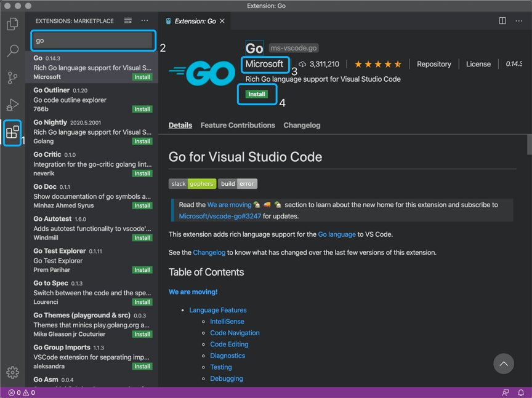
Task: Clear extensions search results icon
Action: 128,21
